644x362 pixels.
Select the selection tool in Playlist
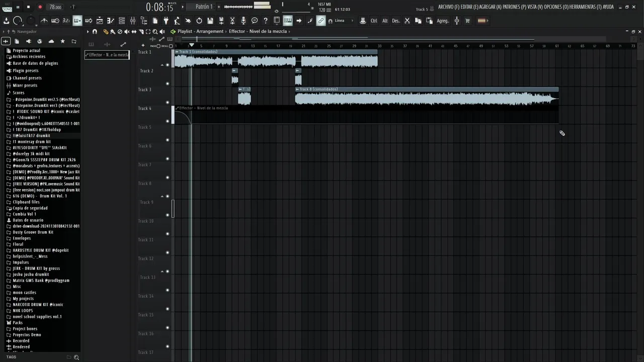[148, 32]
